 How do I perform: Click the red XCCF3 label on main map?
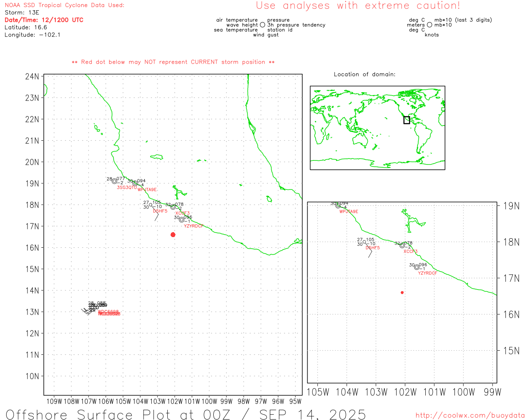coord(182,213)
